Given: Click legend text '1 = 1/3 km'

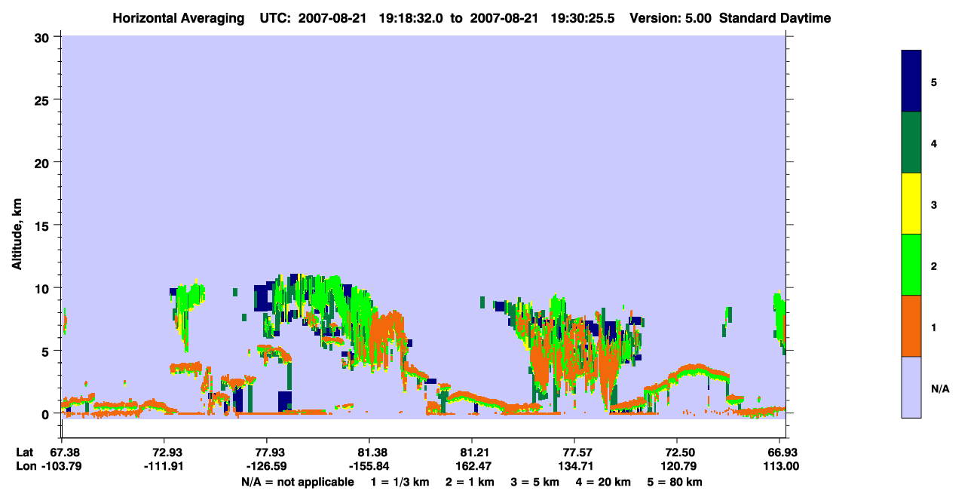Looking at the screenshot, I should point(400,482).
